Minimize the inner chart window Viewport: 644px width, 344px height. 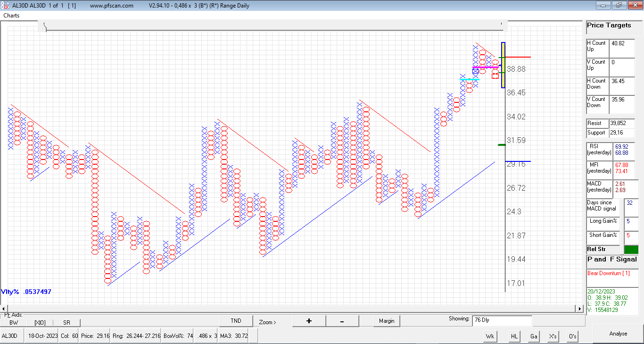coord(603,6)
